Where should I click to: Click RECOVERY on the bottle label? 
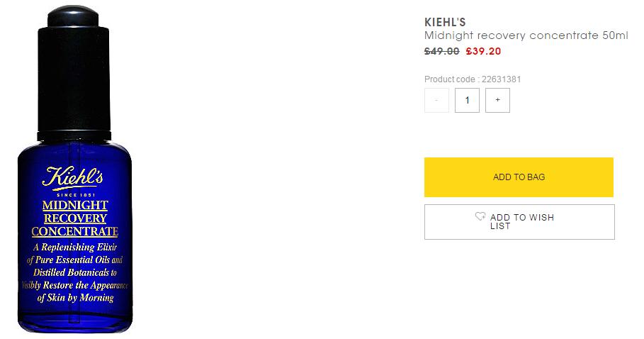tap(74, 218)
